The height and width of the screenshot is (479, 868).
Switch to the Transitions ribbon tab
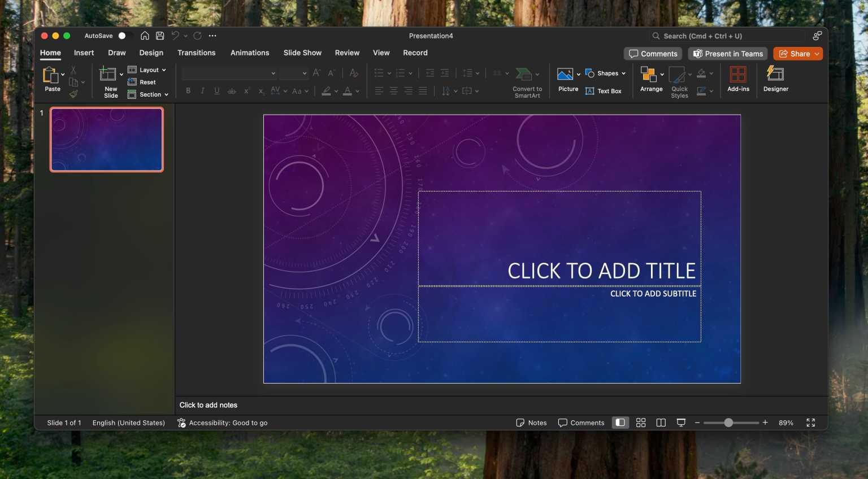(x=196, y=53)
